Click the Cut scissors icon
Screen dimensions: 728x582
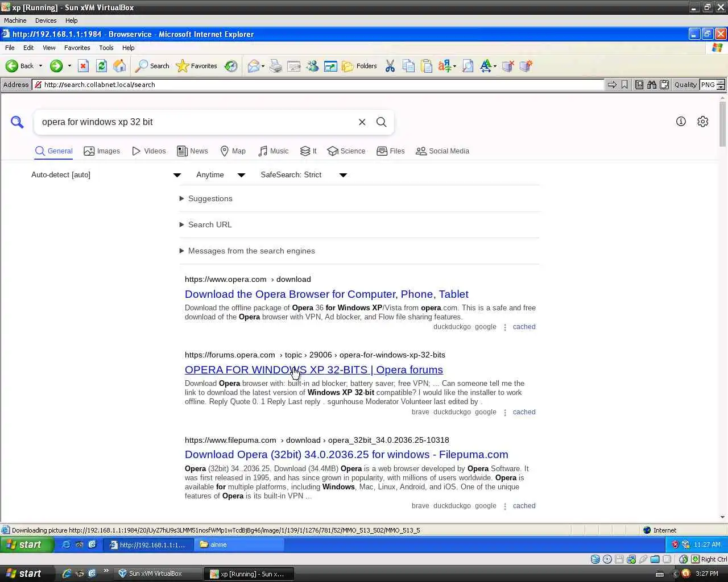pyautogui.click(x=390, y=66)
